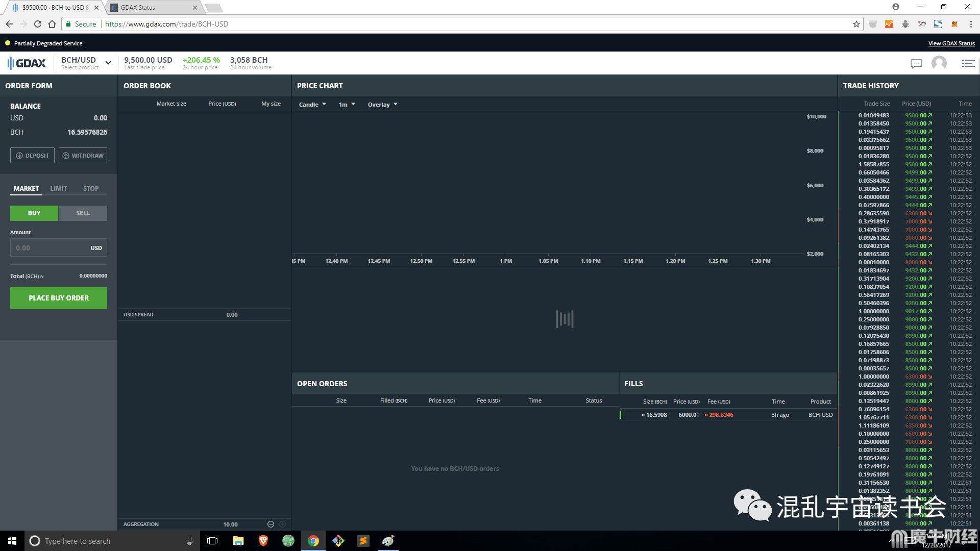Click the USD balance 0.00
This screenshot has width=980, height=551.
click(x=101, y=118)
